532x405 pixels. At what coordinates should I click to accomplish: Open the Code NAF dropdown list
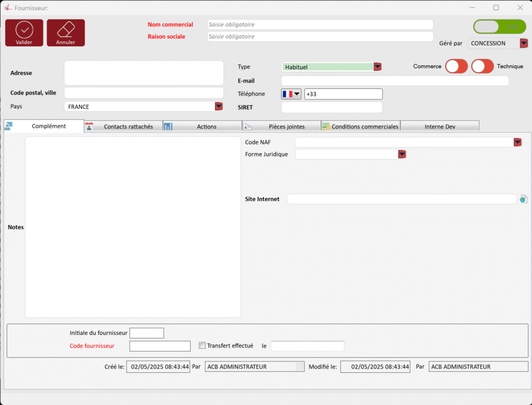coord(517,142)
